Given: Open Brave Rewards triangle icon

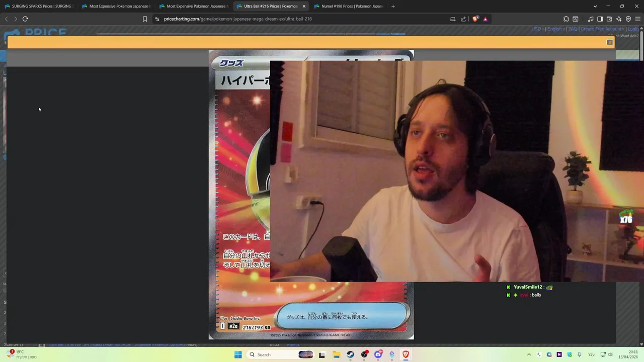Looking at the screenshot, I should point(486,19).
